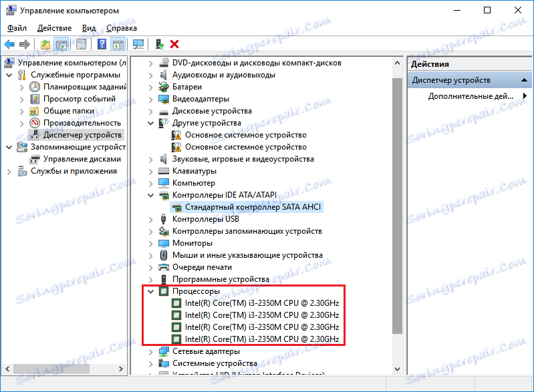Click the Batteries category icon
This screenshot has height=392, width=534.
coord(164,87)
